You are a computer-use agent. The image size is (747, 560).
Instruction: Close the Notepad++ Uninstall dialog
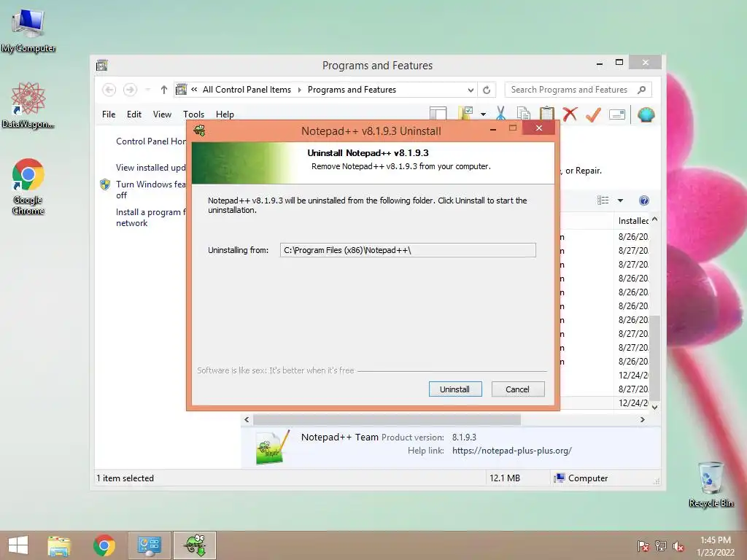pos(539,128)
